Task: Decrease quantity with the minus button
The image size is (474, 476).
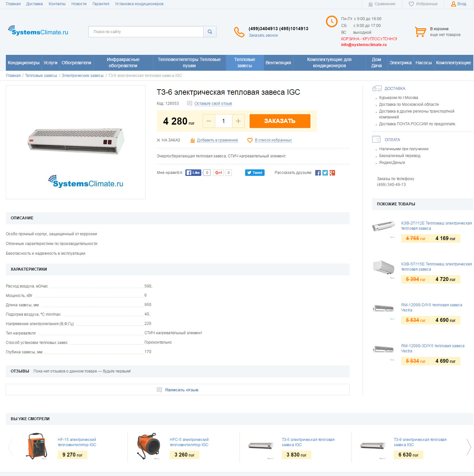Action: coord(209,121)
